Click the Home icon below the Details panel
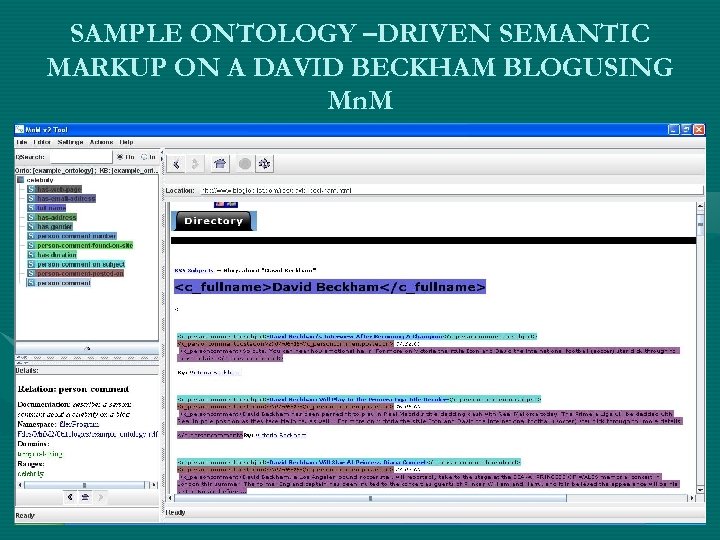This screenshot has height=540, width=720. (85, 497)
